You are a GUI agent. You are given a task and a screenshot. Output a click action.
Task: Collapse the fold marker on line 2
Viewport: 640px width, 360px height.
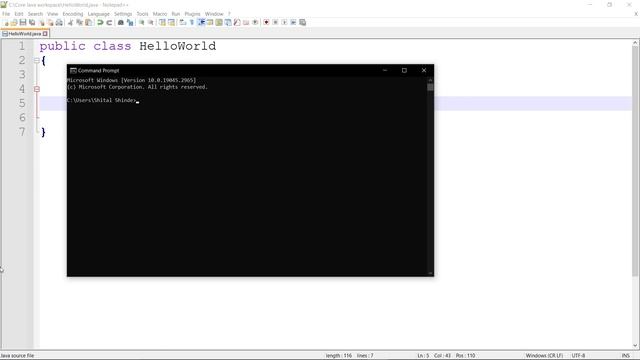point(37,60)
